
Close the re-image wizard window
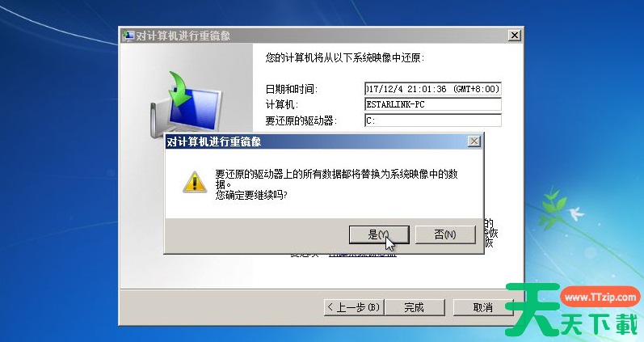click(x=514, y=36)
